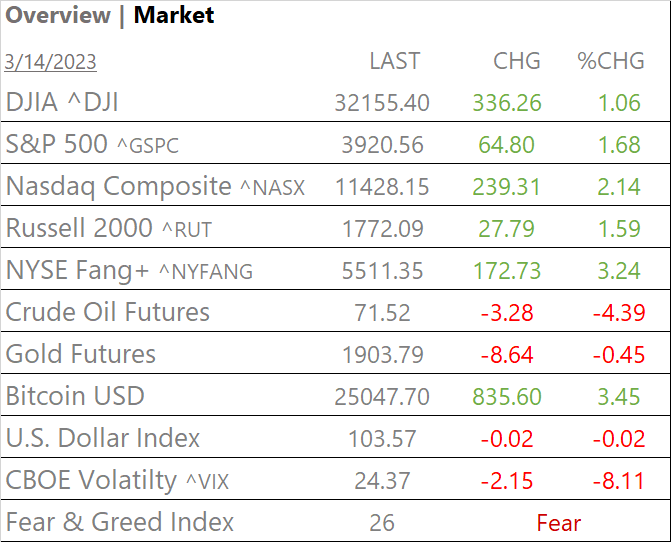The height and width of the screenshot is (542, 671).
Task: Click the red Fear sentiment label
Action: (x=558, y=523)
